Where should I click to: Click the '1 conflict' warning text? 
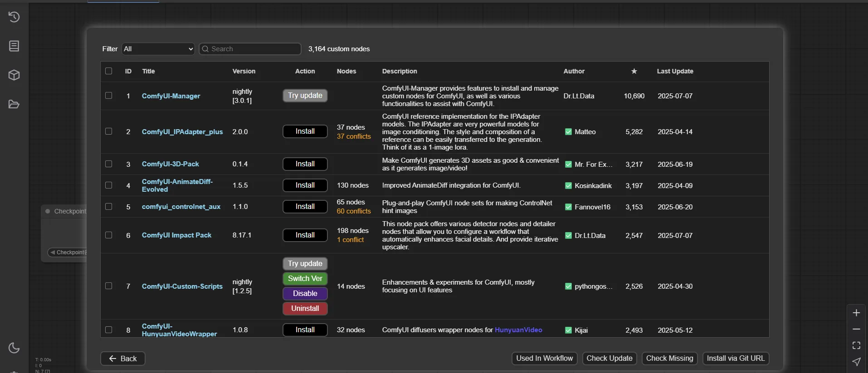point(351,240)
